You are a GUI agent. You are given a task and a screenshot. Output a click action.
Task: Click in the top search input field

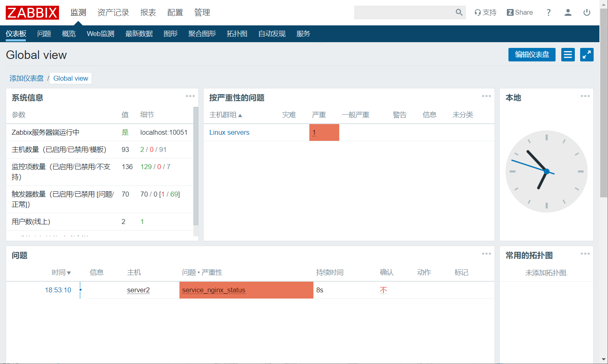404,13
